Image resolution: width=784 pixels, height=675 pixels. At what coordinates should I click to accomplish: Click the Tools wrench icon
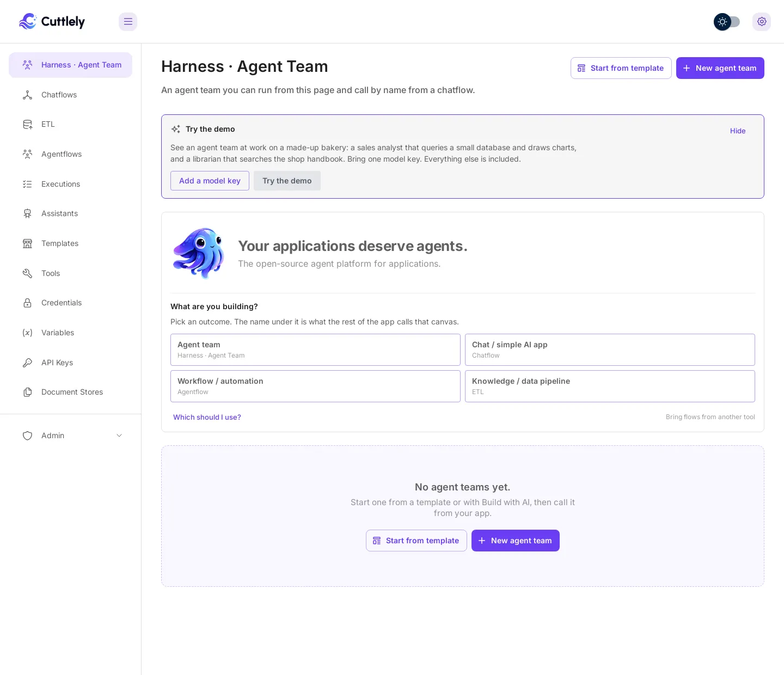[x=27, y=273]
